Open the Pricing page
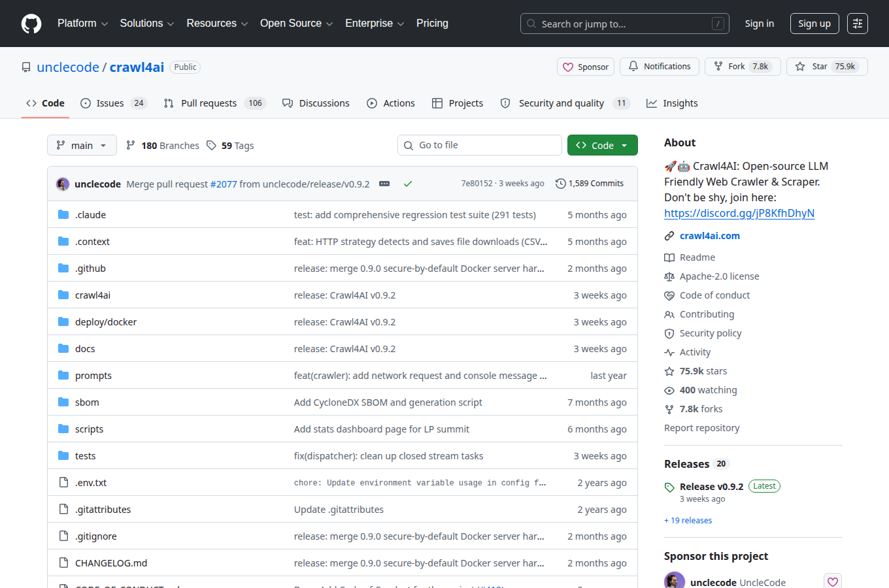The width and height of the screenshot is (889, 588). (x=432, y=24)
